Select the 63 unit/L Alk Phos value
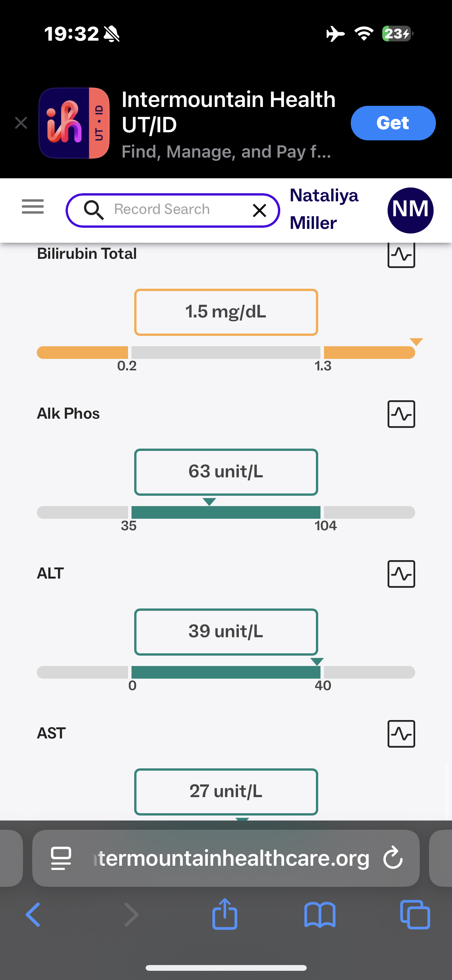The image size is (452, 980). point(226,472)
